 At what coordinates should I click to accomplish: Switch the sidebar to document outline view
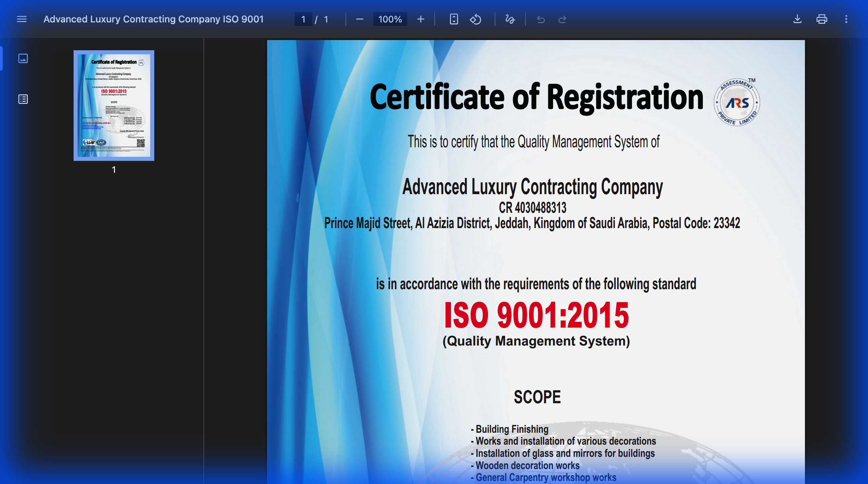[x=23, y=99]
